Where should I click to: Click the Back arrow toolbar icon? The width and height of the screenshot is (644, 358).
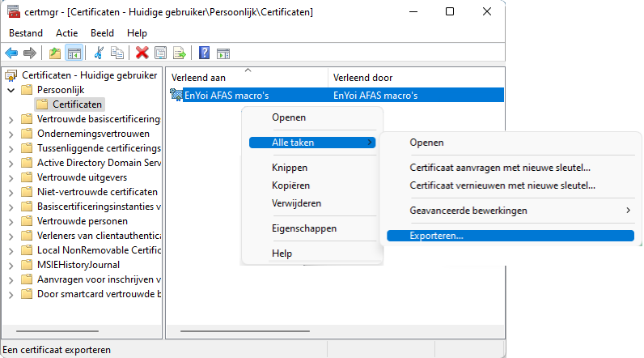11,53
